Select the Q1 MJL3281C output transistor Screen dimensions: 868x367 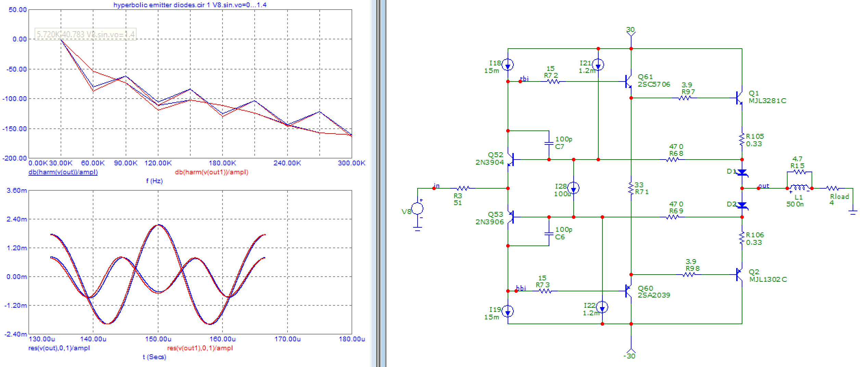tap(739, 98)
